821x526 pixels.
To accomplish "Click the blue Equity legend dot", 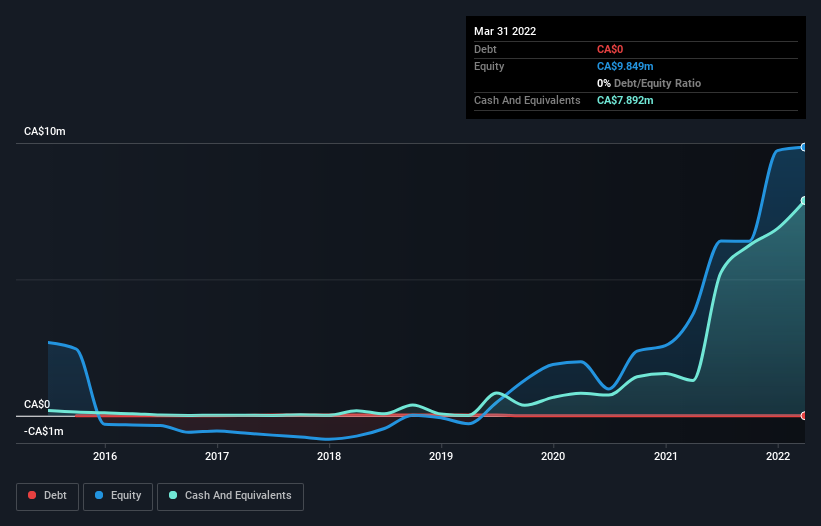I will 99,495.
